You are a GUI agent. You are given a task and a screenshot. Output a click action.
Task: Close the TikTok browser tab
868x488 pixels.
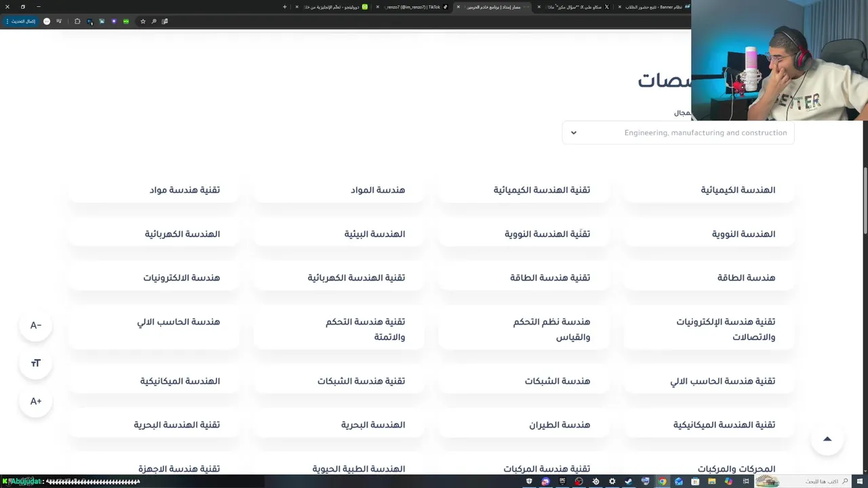click(378, 7)
